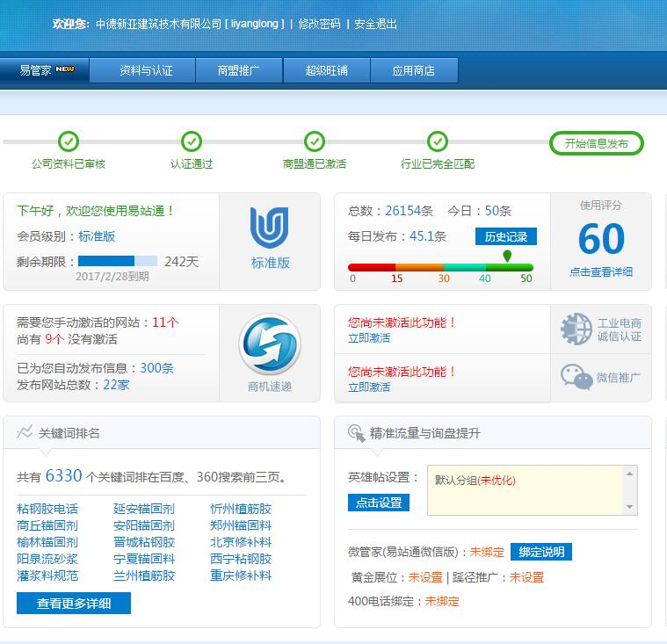The width and height of the screenshot is (667, 644).
Task: Open the keyword 商丘锚固剂
Action: [x=47, y=525]
